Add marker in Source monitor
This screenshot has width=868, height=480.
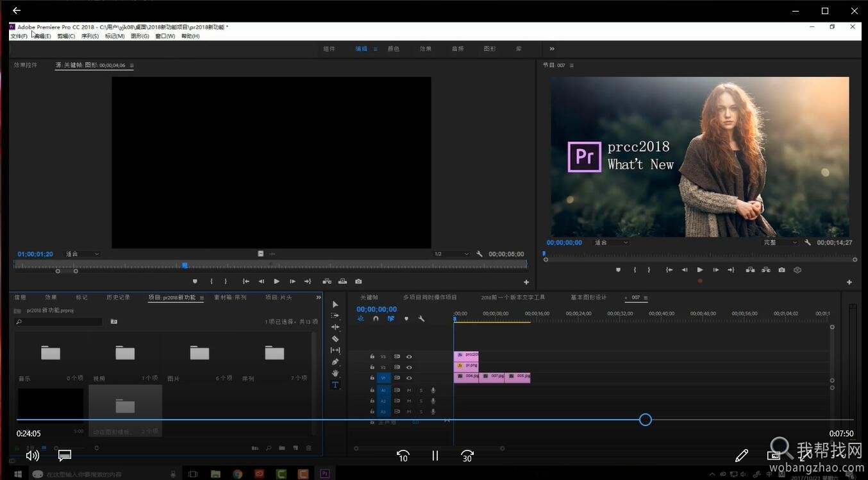coord(195,281)
